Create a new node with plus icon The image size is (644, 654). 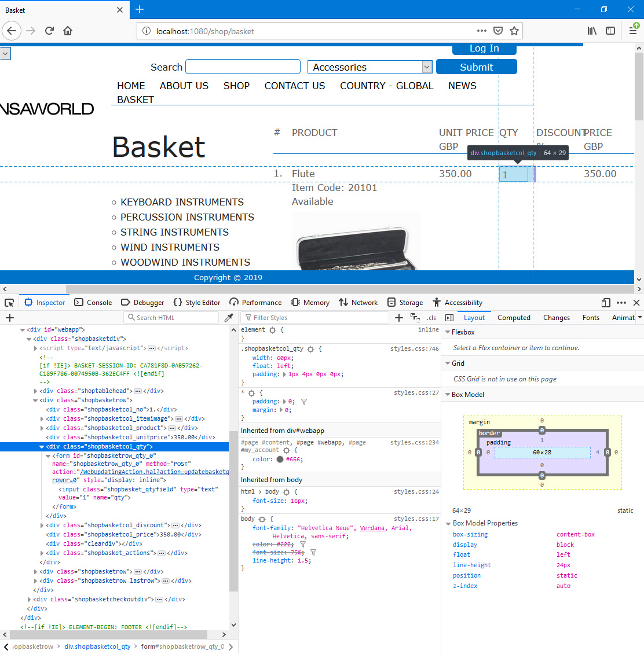pyautogui.click(x=10, y=318)
